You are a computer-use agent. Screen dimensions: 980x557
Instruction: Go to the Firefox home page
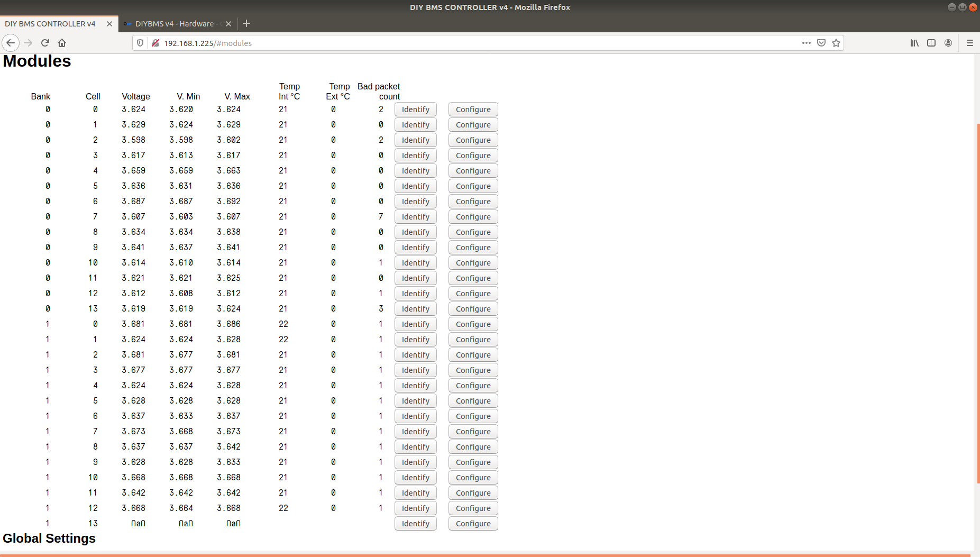tap(62, 43)
